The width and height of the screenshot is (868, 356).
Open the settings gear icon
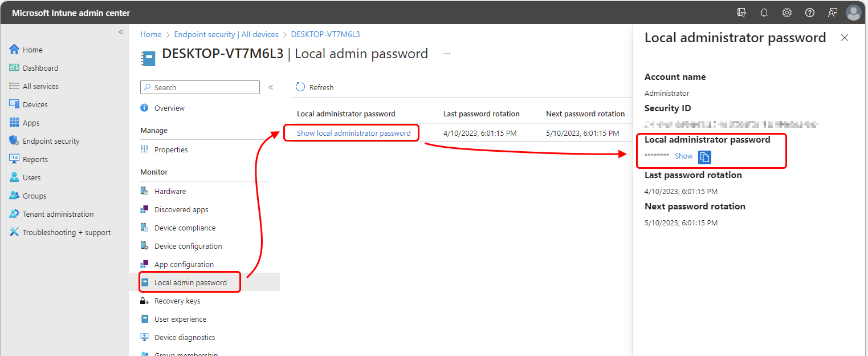click(787, 13)
